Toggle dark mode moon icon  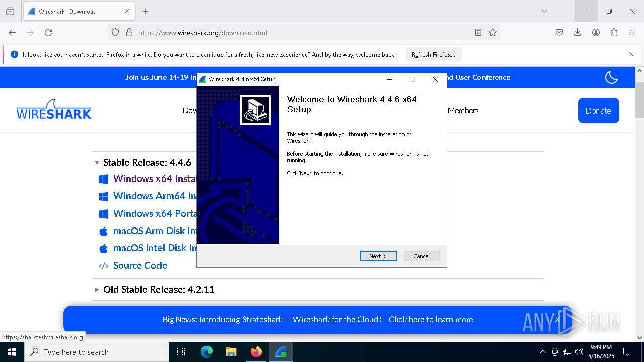(x=611, y=77)
